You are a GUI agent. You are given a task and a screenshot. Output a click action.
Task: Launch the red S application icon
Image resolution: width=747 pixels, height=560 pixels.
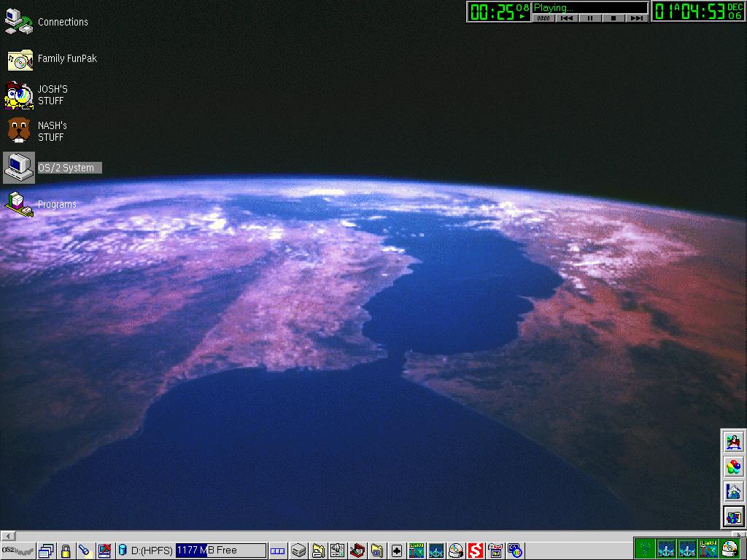coord(476,551)
